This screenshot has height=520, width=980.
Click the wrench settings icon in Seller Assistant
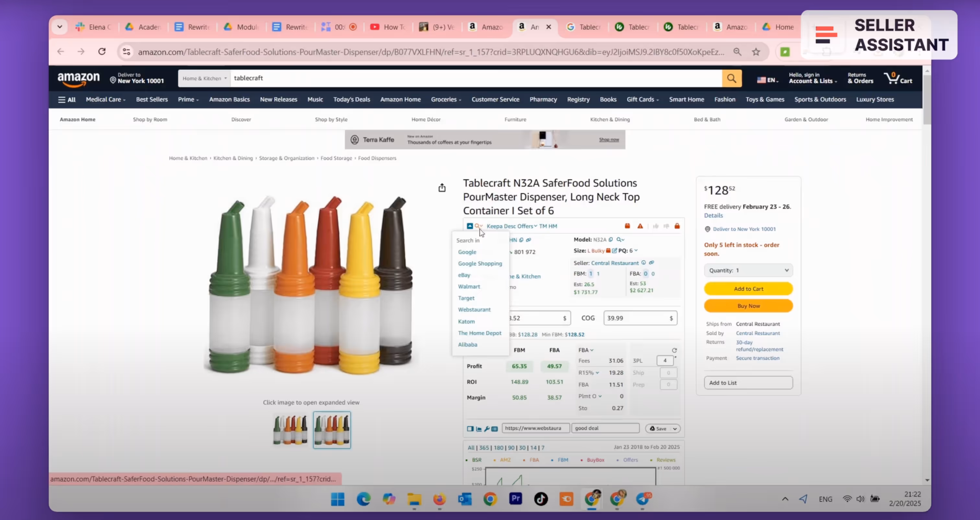(486, 429)
